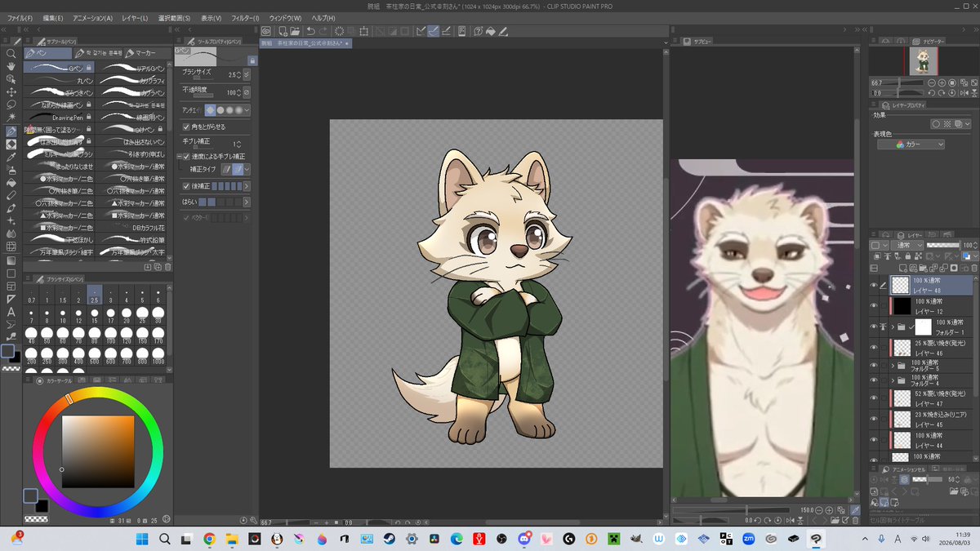Screen dimensions: 980x551
Task: Click Windows Start button
Action: 141,539
